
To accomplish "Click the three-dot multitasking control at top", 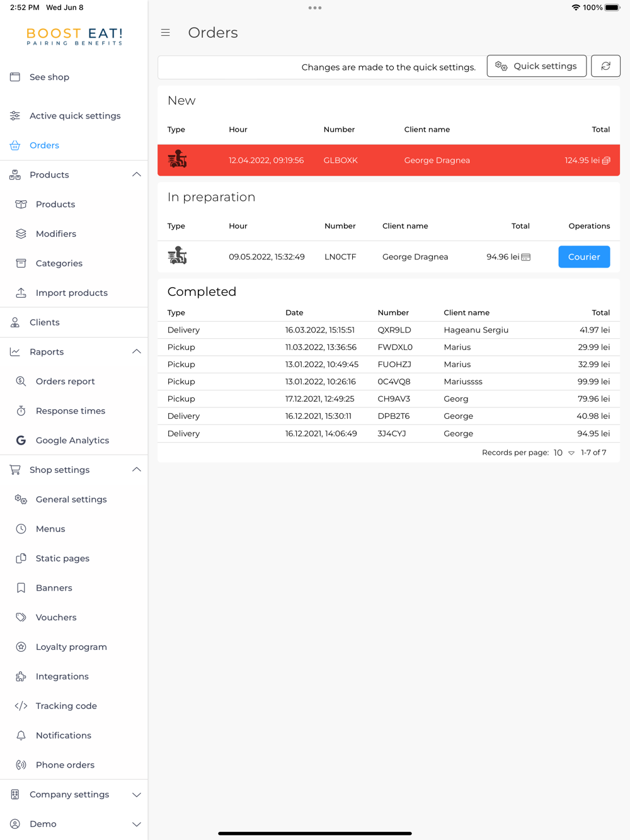I will [x=315, y=8].
